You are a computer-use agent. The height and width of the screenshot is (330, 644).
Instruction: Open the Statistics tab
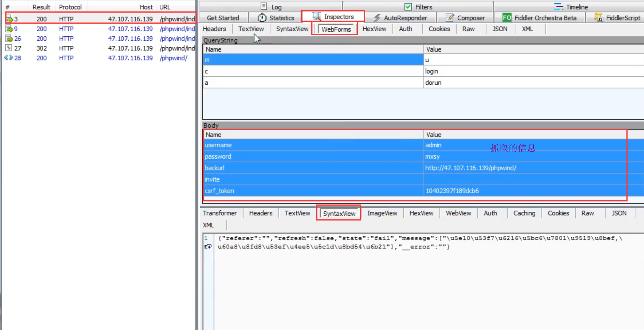pyautogui.click(x=276, y=18)
